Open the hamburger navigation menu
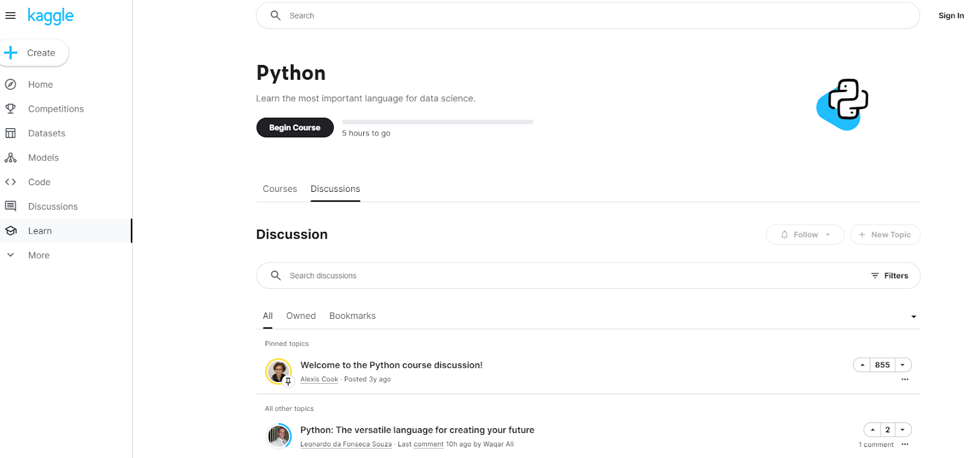980x458 pixels. (10, 16)
